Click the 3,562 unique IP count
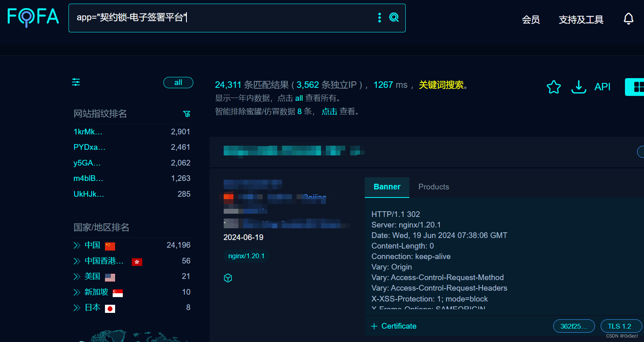The width and height of the screenshot is (644, 342). pos(308,85)
